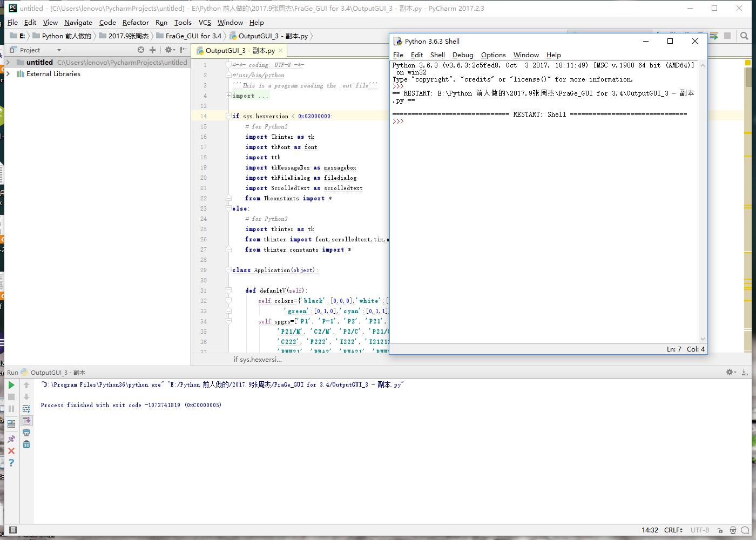The image size is (756, 540).
Task: Open Run panel help question-mark icon
Action: click(x=11, y=463)
